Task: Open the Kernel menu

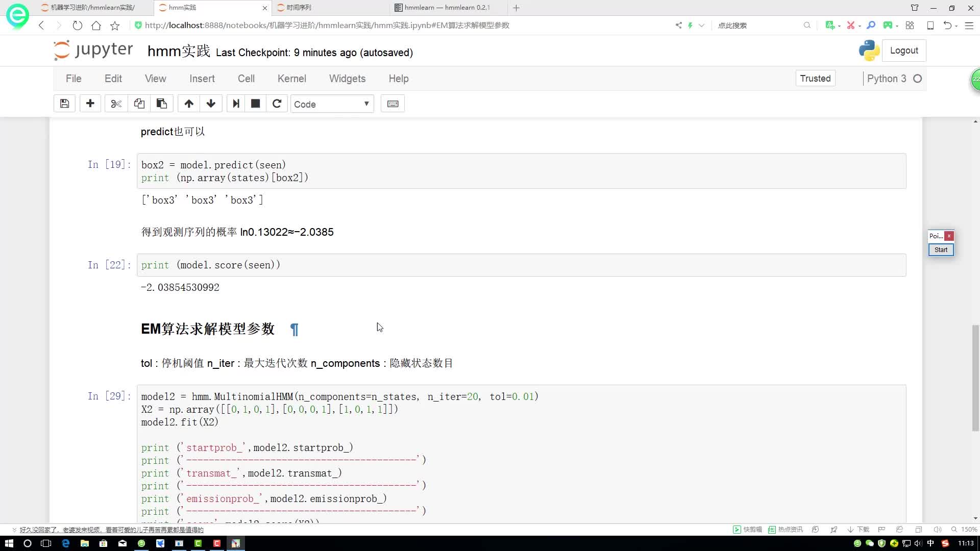Action: (292, 79)
